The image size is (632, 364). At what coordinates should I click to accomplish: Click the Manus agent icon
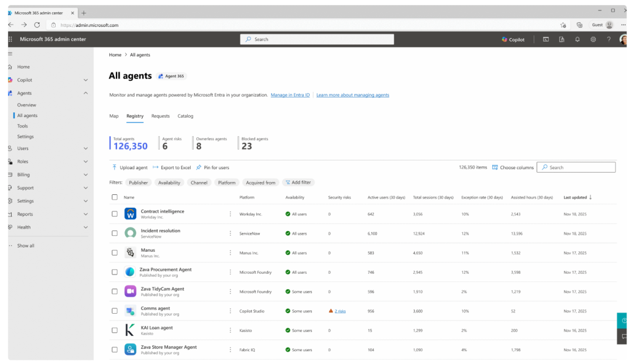130,252
